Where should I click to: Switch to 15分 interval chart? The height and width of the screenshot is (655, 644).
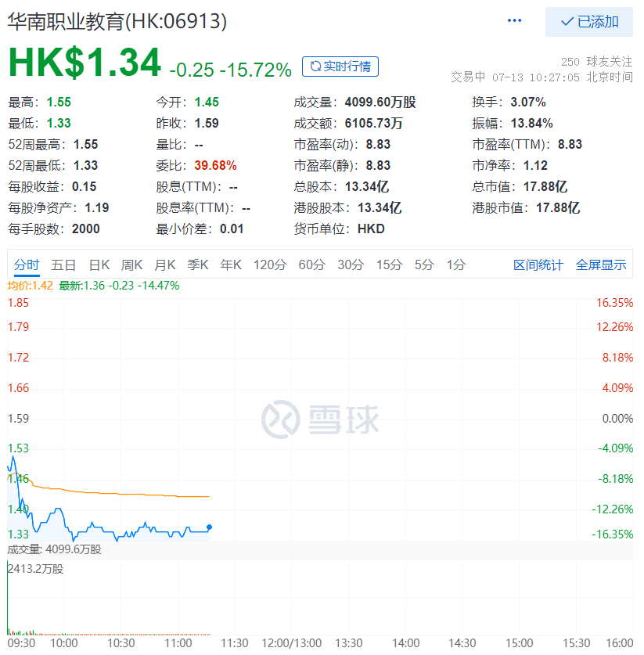389,265
